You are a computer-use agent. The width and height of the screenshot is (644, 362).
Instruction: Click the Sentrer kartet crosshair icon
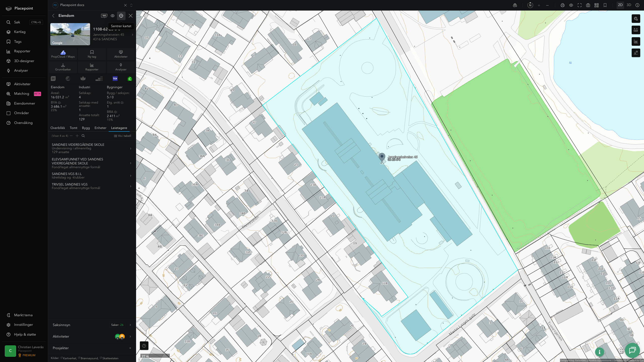tap(121, 16)
